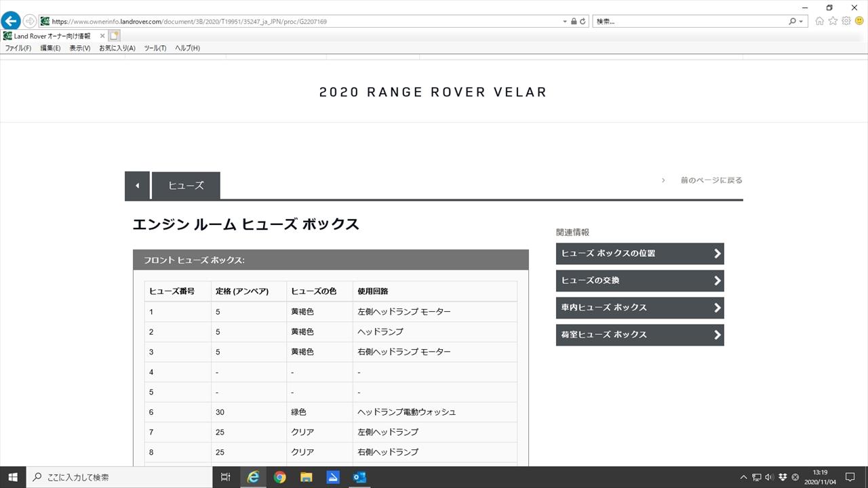Open the ヘルプ(H) menu
868x488 pixels.
point(187,48)
